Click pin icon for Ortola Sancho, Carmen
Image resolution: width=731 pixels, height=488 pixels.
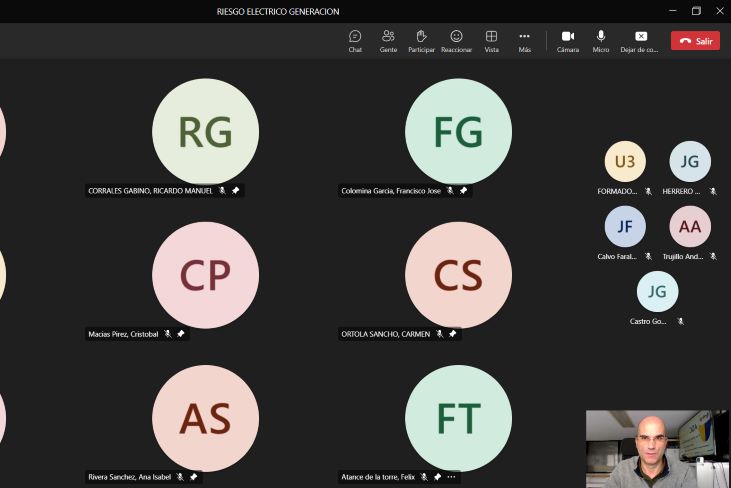(x=453, y=334)
